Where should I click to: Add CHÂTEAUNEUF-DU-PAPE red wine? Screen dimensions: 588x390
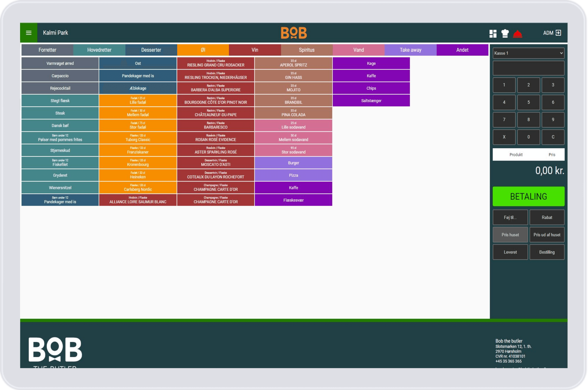coord(216,113)
